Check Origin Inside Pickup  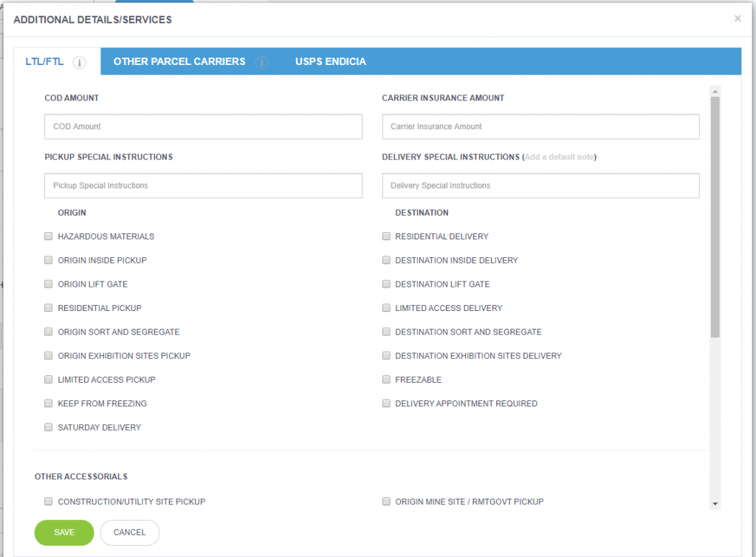pyautogui.click(x=48, y=260)
